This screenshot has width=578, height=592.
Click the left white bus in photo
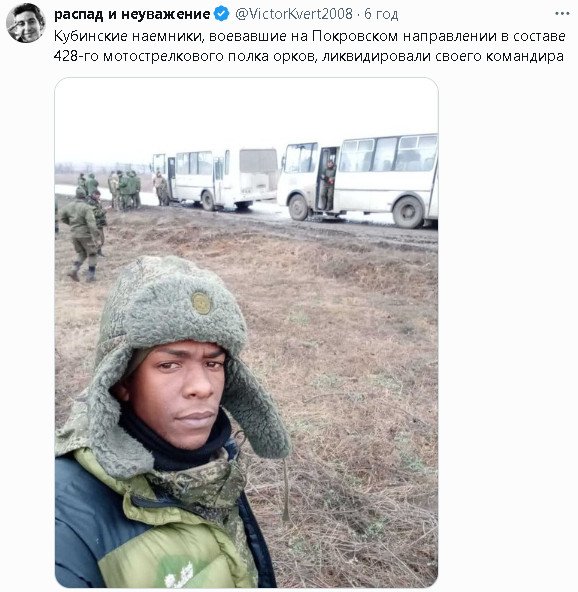pos(216,179)
